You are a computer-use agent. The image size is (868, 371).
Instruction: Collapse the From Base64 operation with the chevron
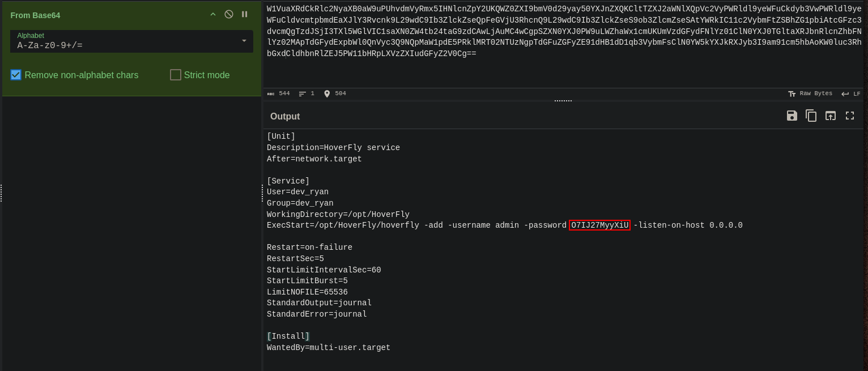(x=213, y=14)
